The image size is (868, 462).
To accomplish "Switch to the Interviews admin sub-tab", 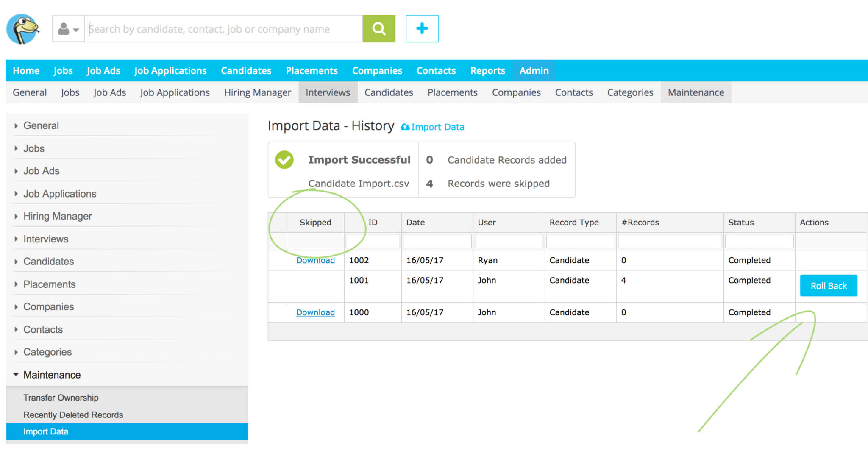I will (x=328, y=92).
